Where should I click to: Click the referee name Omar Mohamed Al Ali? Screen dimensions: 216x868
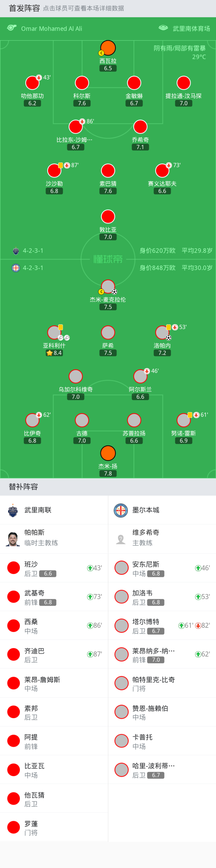[x=52, y=29]
